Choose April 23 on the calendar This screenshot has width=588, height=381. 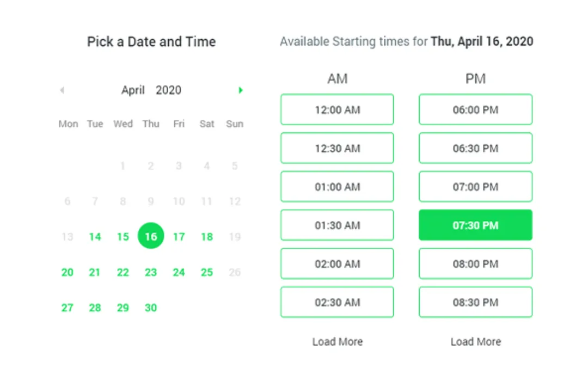pos(151,272)
